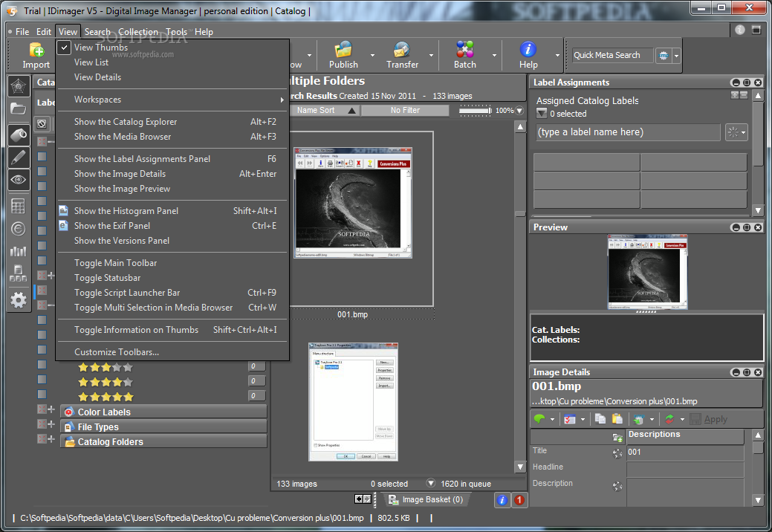
Task: Click the Name Sort button
Action: [325, 111]
